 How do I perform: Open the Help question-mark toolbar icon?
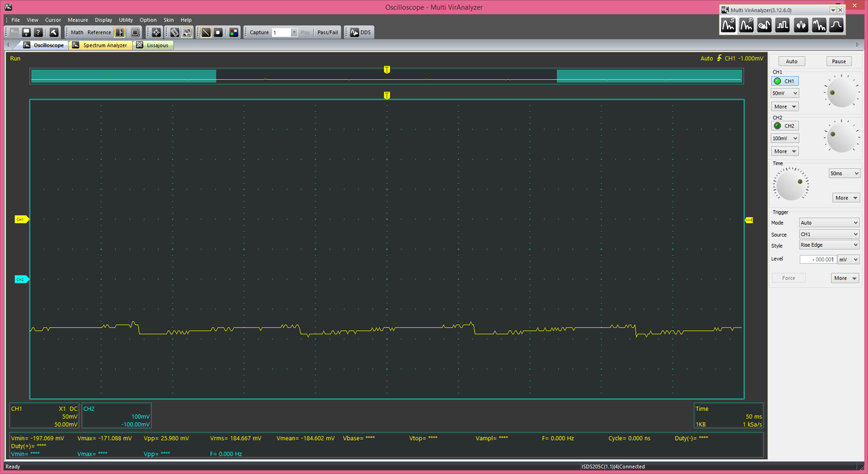pyautogui.click(x=39, y=32)
